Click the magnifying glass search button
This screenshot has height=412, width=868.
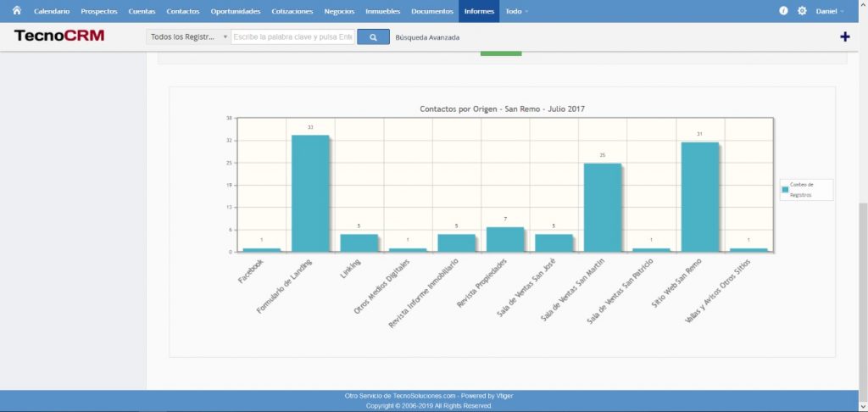(373, 37)
